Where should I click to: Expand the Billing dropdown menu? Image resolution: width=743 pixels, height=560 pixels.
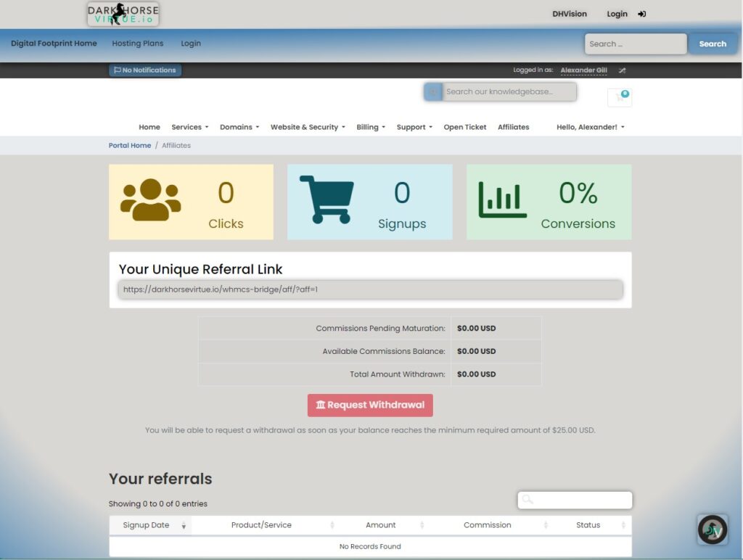[x=370, y=127]
